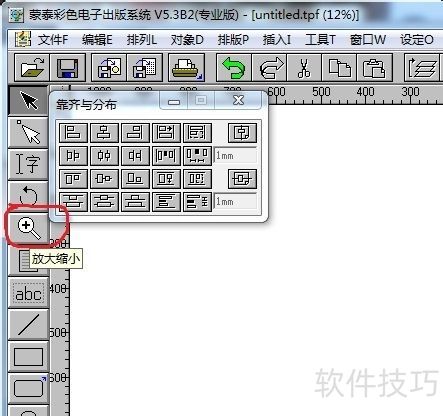Click center vertically on page button
Viewport: 443px width, 416px height.
coord(242,179)
